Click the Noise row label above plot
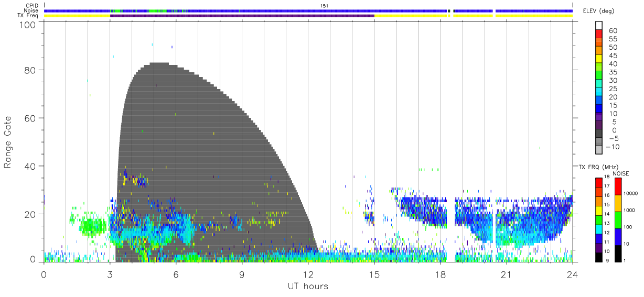The height and width of the screenshot is (297, 644). pos(31,10)
